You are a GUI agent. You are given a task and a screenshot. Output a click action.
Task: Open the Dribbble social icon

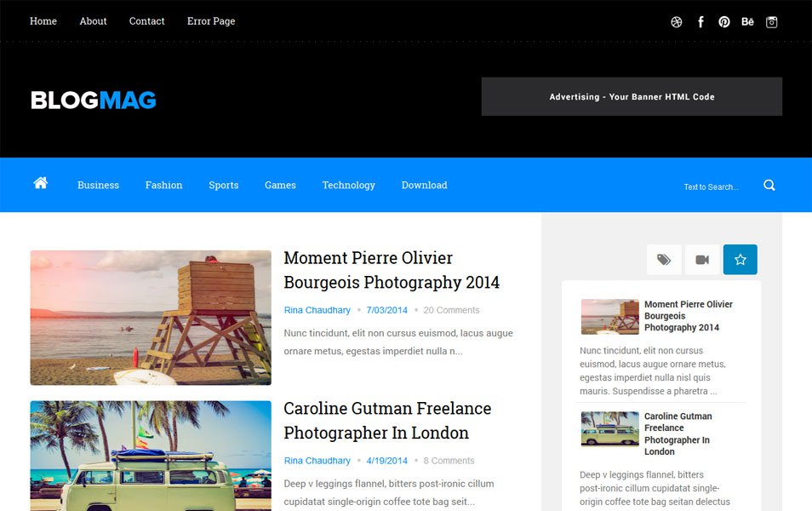point(677,22)
